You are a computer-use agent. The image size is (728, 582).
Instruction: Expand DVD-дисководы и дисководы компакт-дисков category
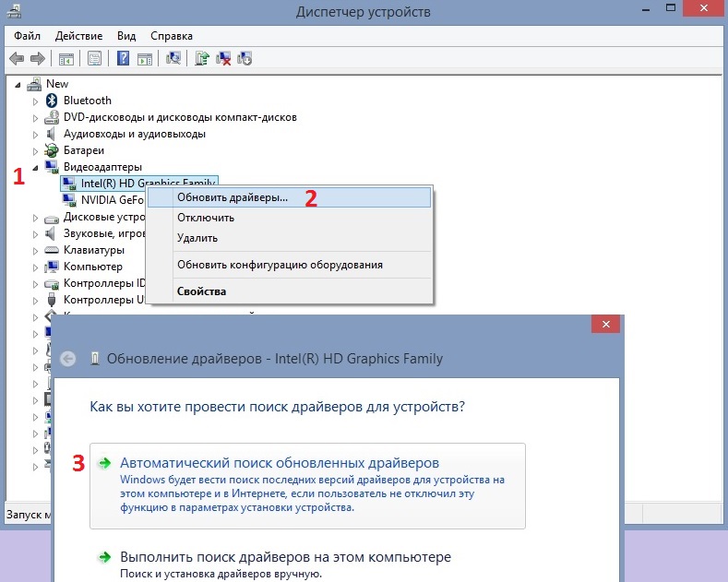click(35, 118)
